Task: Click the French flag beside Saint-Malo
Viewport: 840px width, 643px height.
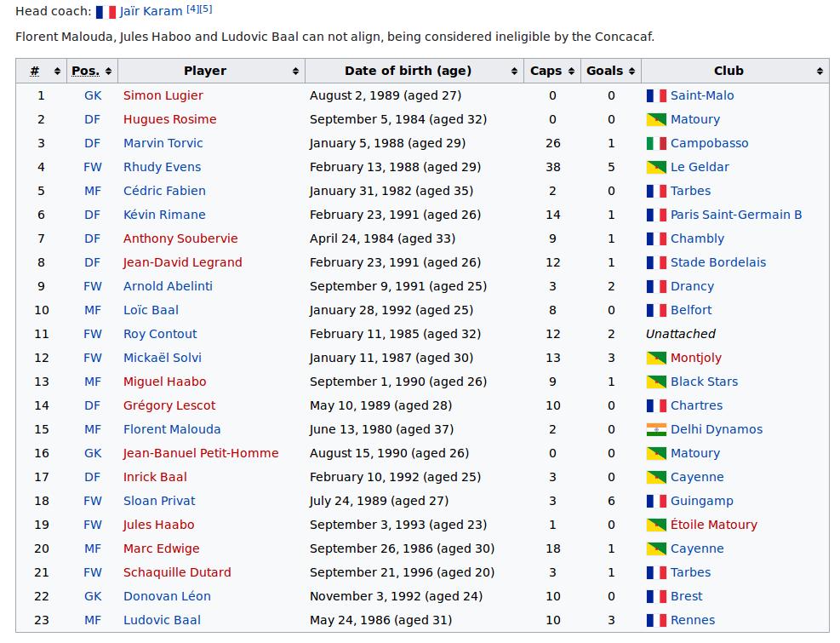Action: click(656, 95)
